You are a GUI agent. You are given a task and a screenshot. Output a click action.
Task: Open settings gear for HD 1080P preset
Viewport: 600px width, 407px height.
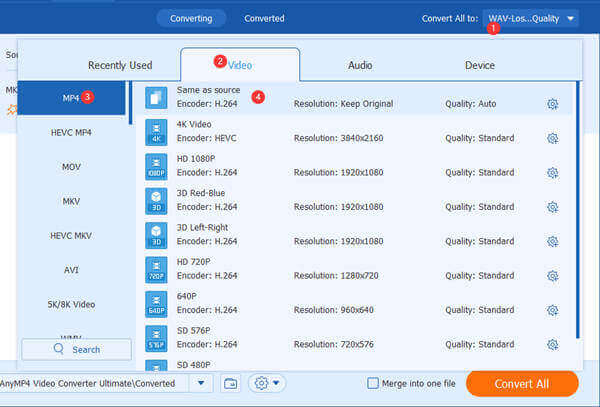click(552, 173)
